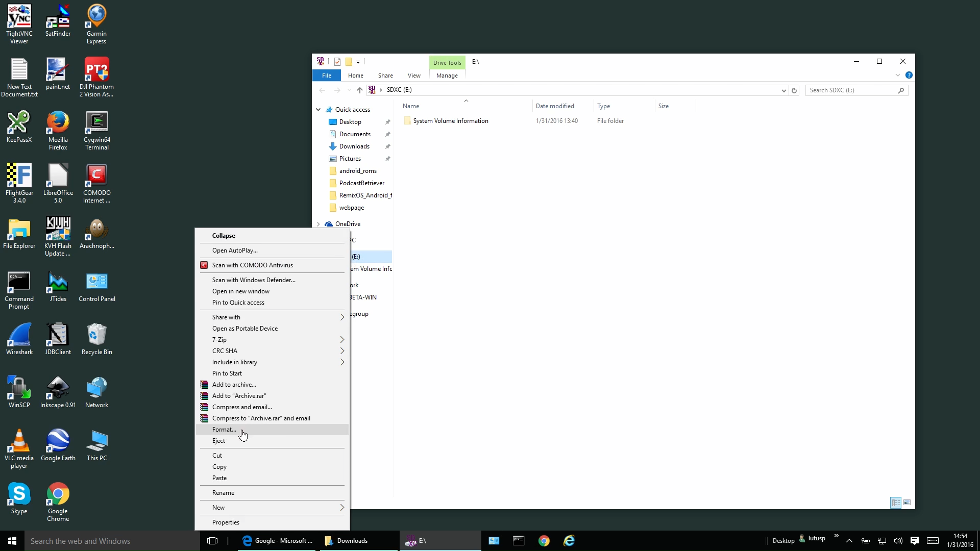Open the Manage Drive Tools tab

[447, 76]
